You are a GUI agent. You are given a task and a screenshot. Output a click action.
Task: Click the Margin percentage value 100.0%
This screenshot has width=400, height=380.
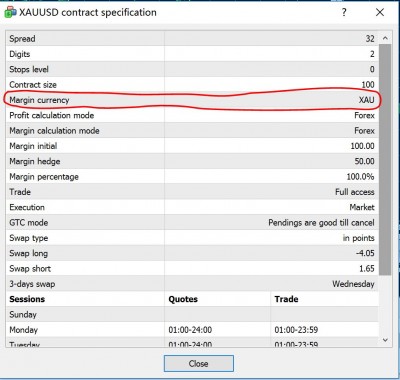coord(360,177)
